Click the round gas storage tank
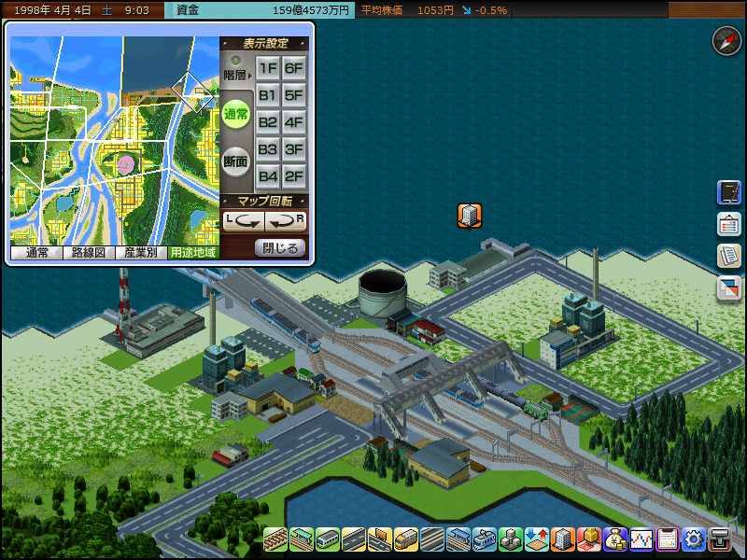This screenshot has height=560, width=747. pyautogui.click(x=383, y=294)
